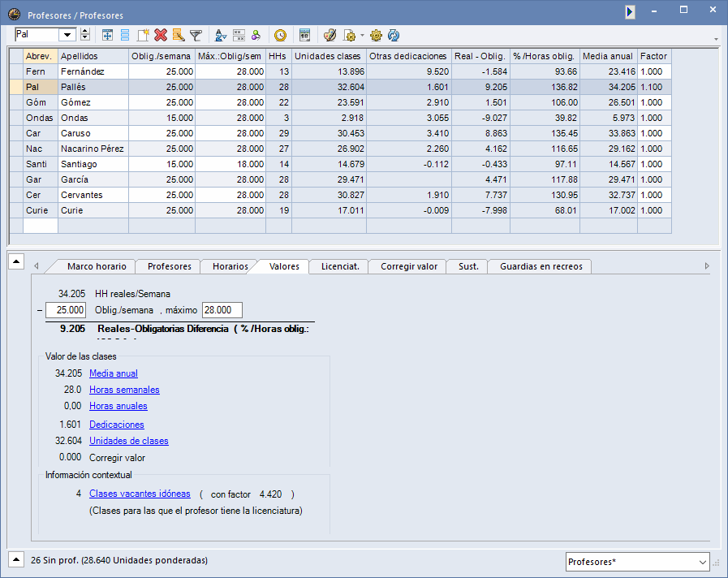Open the golden gear settings icon
Screen dimensions: 728x578
click(376, 35)
